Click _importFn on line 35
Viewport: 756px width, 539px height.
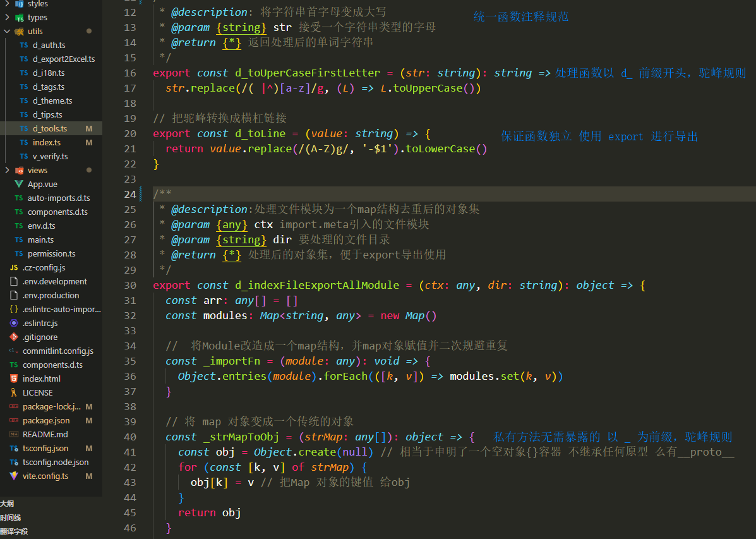click(232, 361)
